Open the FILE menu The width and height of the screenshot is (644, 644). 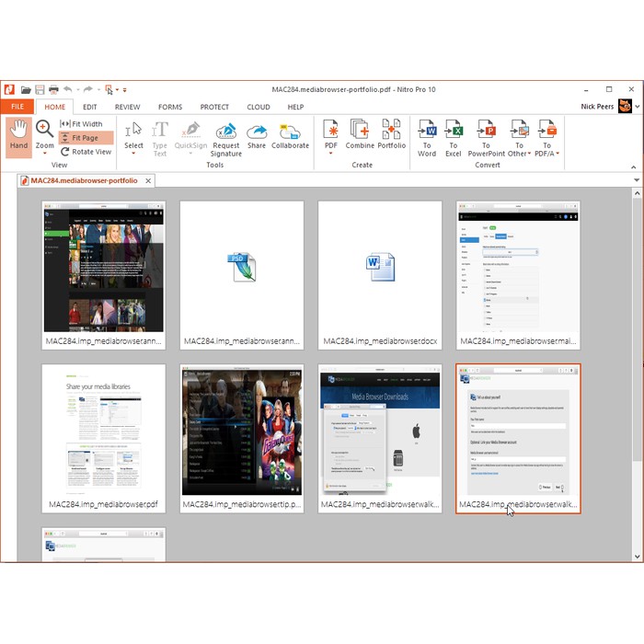coord(17,107)
